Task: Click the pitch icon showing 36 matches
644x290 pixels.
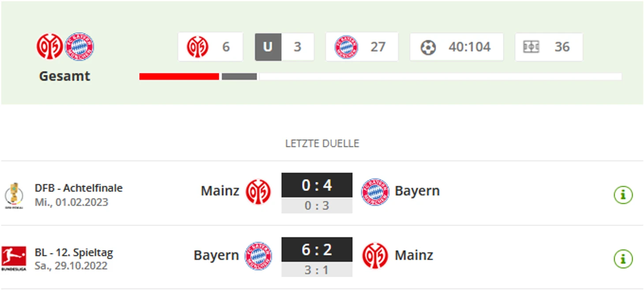Action: tap(531, 47)
